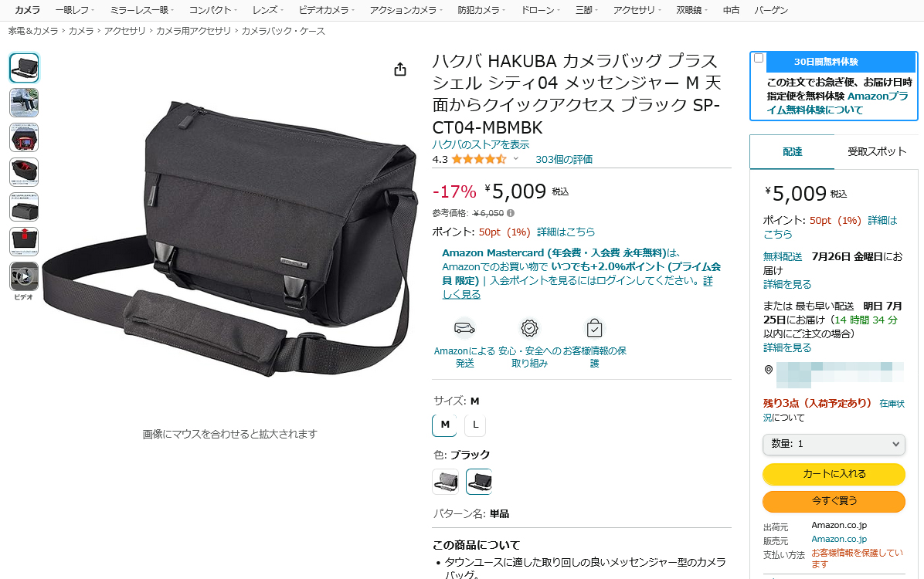Open the 303個の評価 reviews link

click(x=564, y=159)
